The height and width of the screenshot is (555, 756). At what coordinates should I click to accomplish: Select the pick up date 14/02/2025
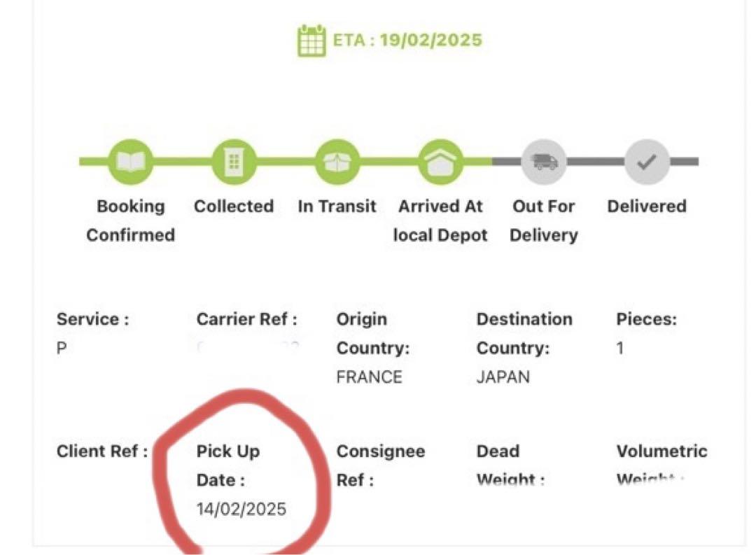pos(241,510)
